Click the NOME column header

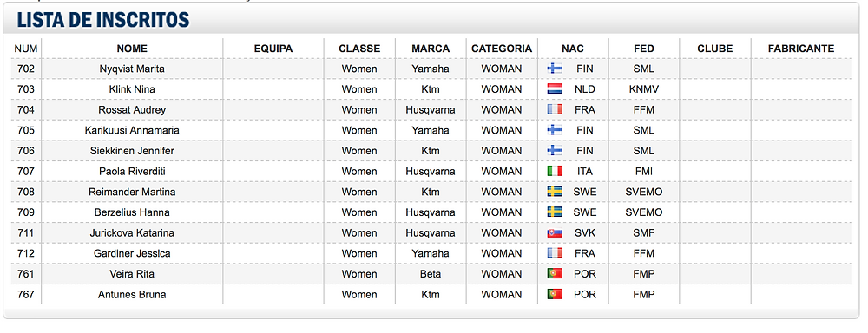(x=132, y=49)
